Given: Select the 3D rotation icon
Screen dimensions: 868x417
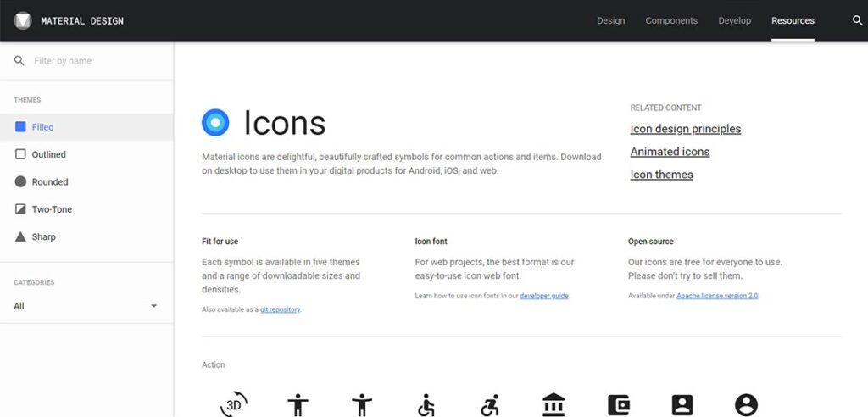Looking at the screenshot, I should tap(234, 405).
